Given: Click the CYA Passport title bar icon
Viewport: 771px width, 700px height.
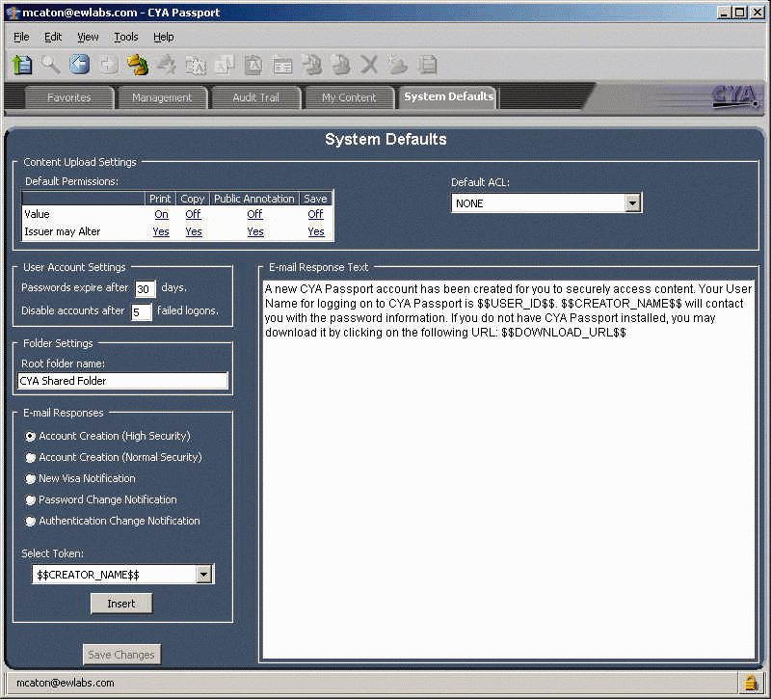Looking at the screenshot, I should pos(13,13).
